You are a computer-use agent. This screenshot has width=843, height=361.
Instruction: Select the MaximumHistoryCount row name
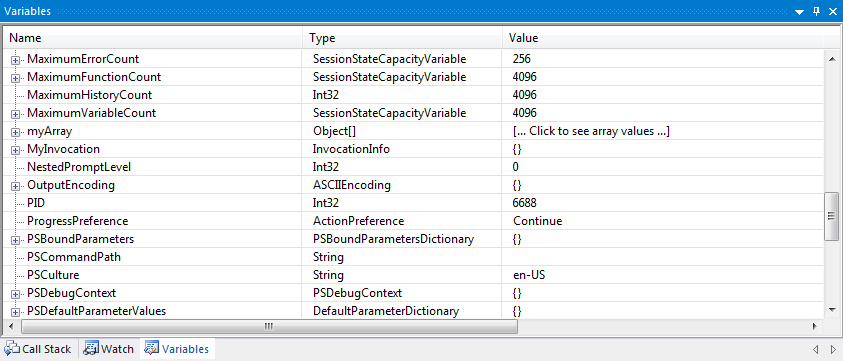pyautogui.click(x=90, y=95)
